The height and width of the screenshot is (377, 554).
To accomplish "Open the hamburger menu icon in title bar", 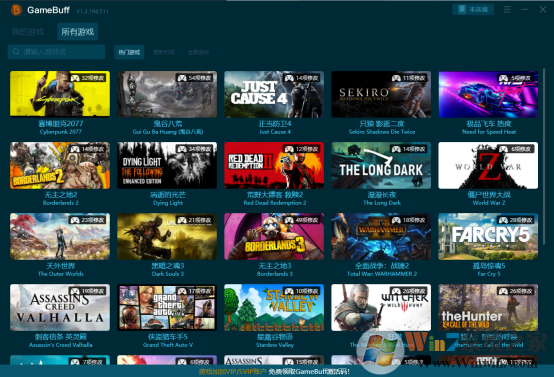I will [x=507, y=10].
